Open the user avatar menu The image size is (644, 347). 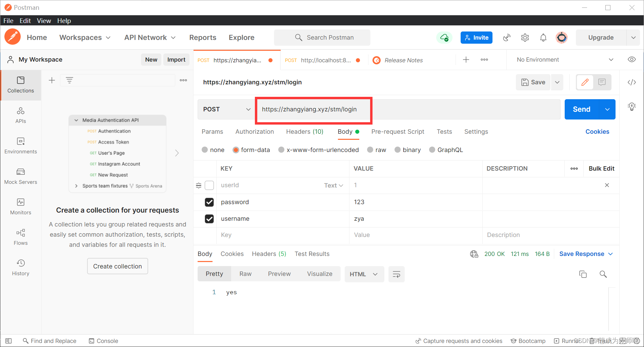[562, 38]
